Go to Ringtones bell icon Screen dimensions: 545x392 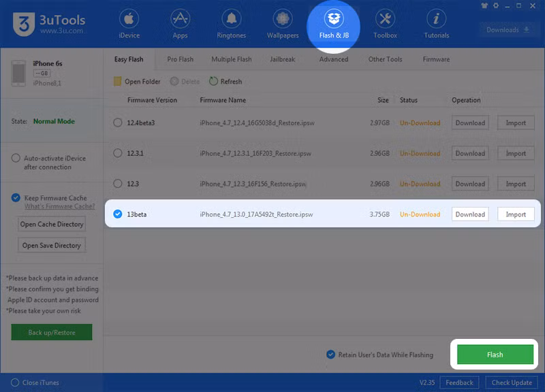[233, 19]
